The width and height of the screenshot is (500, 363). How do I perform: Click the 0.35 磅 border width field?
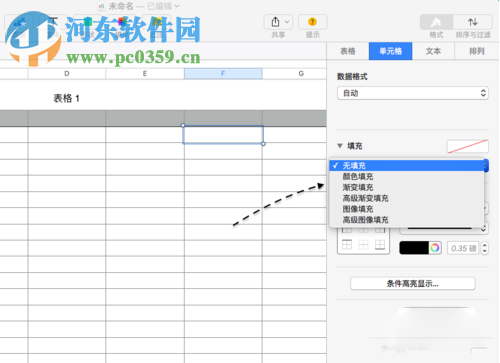[x=463, y=248]
